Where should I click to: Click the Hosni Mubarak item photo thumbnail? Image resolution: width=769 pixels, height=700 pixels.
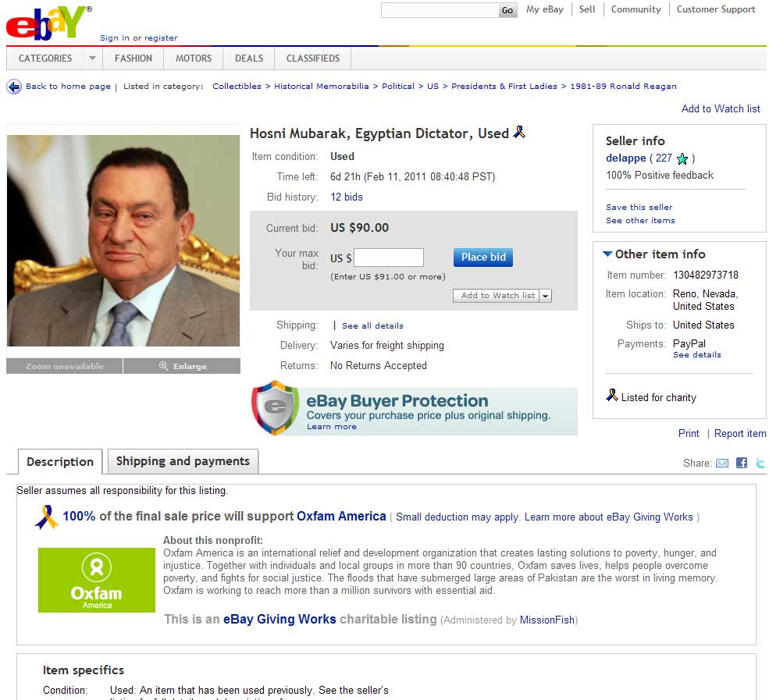pos(123,240)
